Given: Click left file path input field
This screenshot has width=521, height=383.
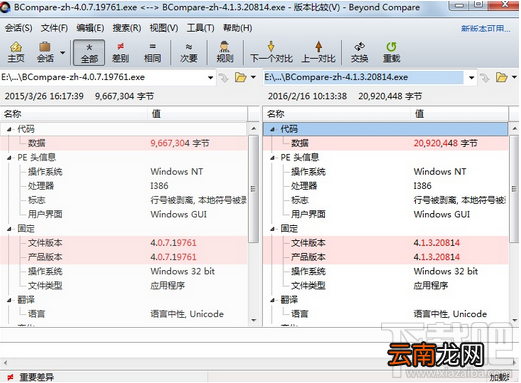Looking at the screenshot, I should [103, 77].
